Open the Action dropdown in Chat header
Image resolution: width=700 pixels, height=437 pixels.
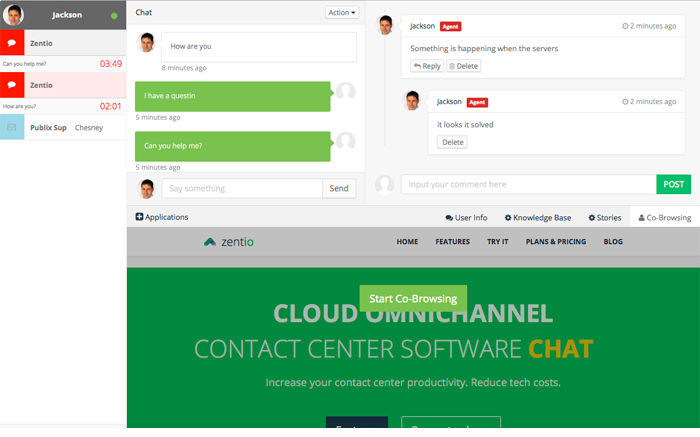pyautogui.click(x=342, y=12)
